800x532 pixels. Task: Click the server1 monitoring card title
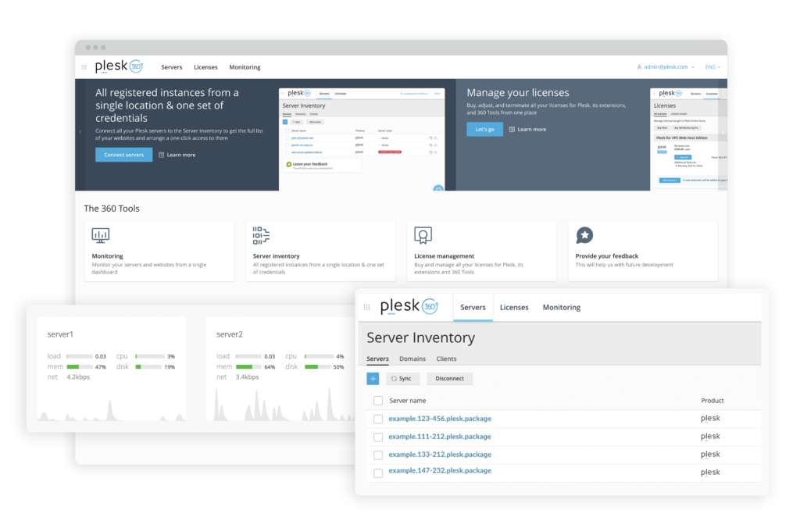click(60, 334)
